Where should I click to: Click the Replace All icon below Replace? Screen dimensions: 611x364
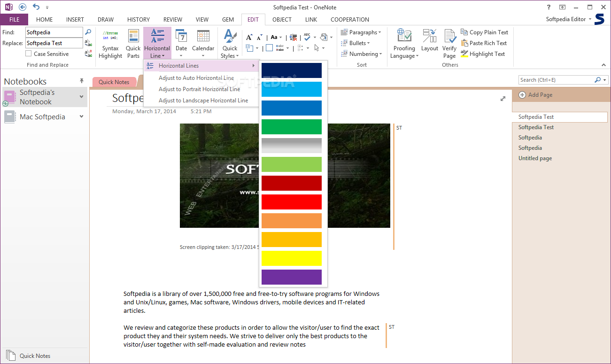(88, 54)
